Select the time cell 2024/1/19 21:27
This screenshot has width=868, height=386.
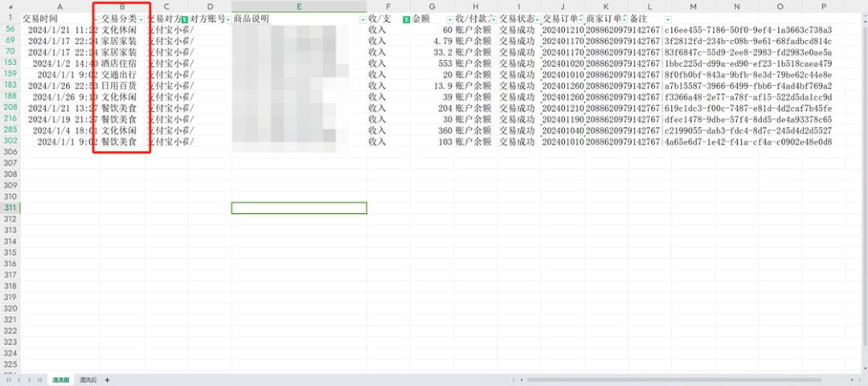pyautogui.click(x=59, y=119)
